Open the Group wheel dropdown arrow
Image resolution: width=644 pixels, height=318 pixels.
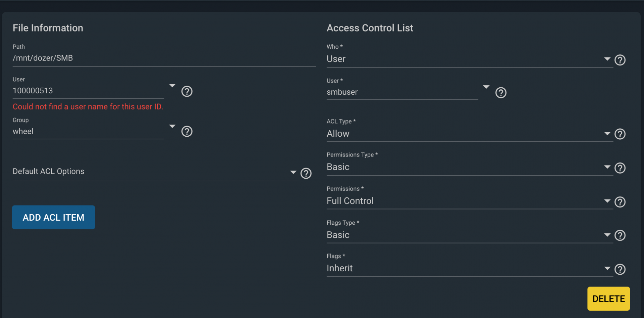(x=172, y=126)
